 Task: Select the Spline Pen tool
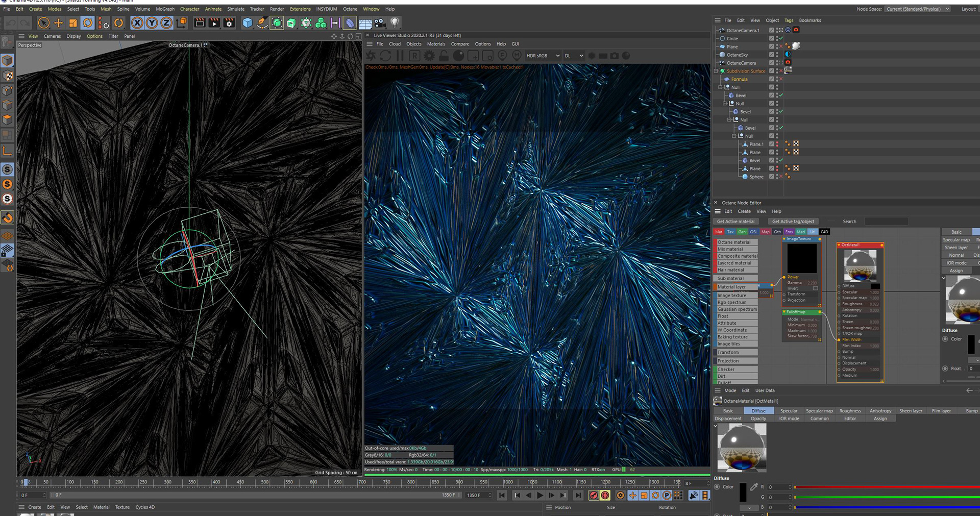pyautogui.click(x=262, y=23)
